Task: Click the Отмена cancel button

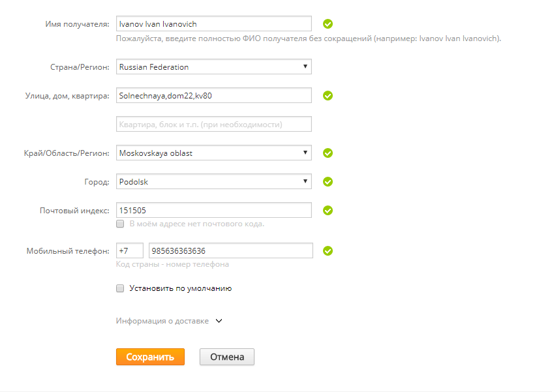Action: pyautogui.click(x=227, y=357)
